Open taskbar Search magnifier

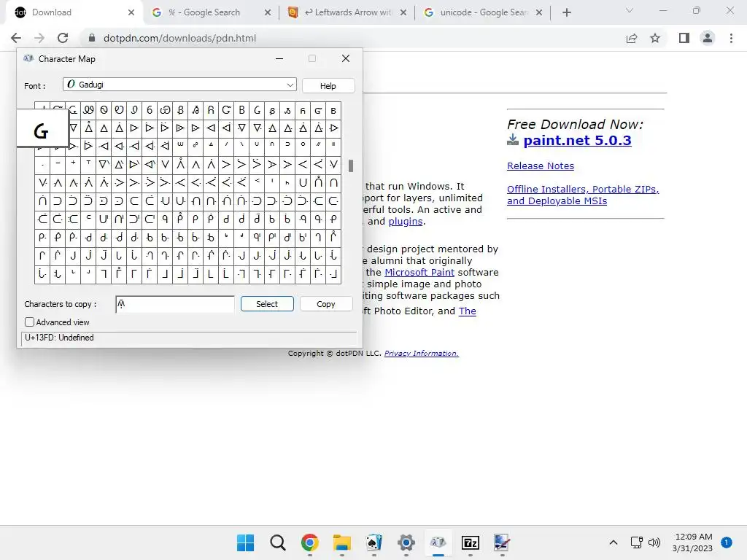278,542
